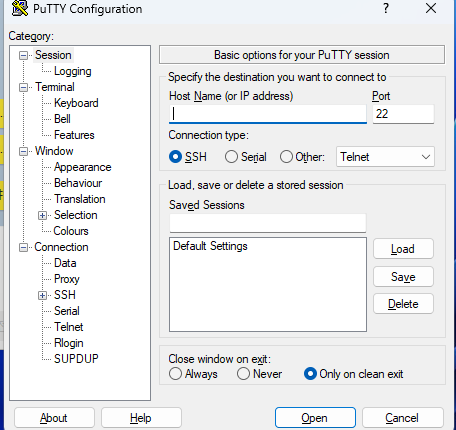The image size is (456, 430).
Task: Collapse the Window tree node
Action: coord(23,151)
